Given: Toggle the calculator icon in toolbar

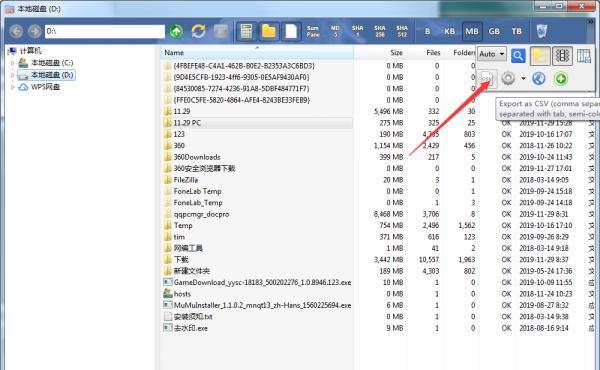Looking at the screenshot, I should pyautogui.click(x=246, y=31).
